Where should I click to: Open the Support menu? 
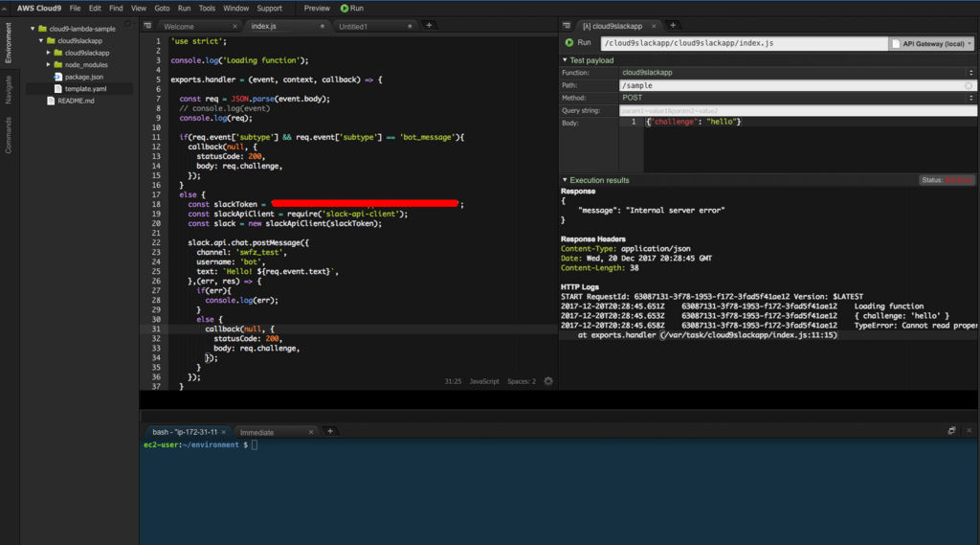point(269,8)
